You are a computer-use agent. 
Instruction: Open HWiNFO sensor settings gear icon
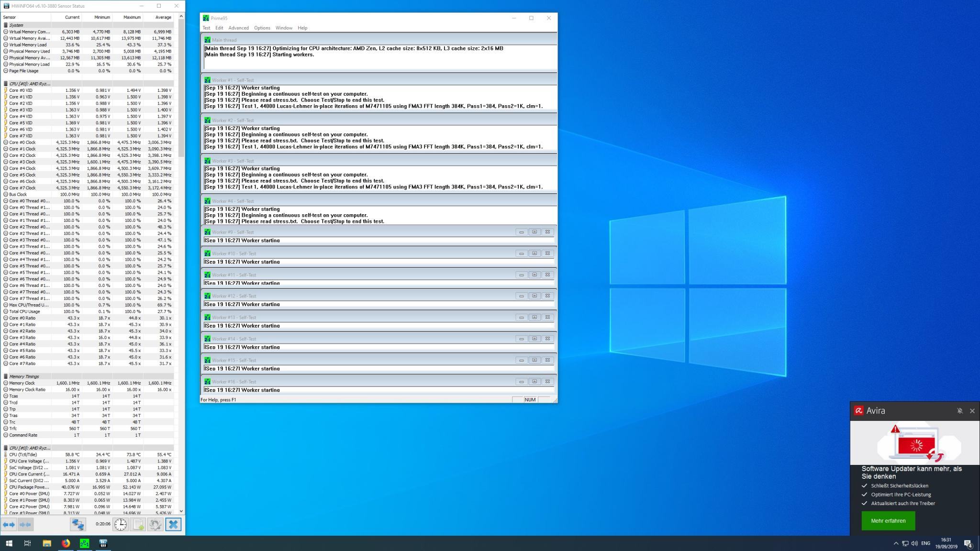(155, 525)
